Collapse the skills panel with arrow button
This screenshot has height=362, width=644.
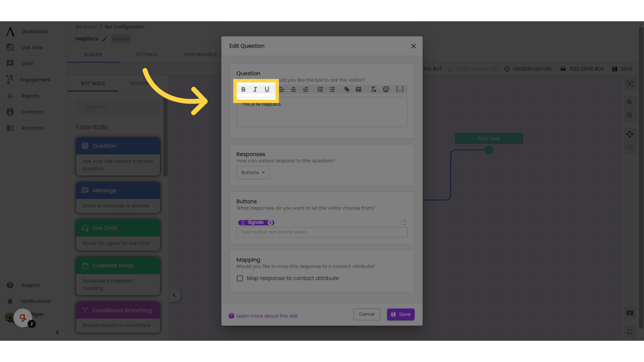(174, 295)
